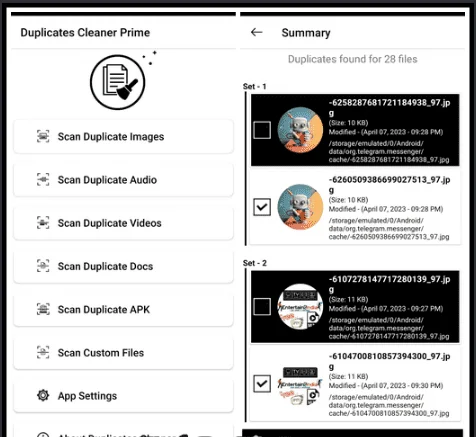Open thumbnail of checked Set 2 file
This screenshot has height=437, width=476.
tap(300, 384)
